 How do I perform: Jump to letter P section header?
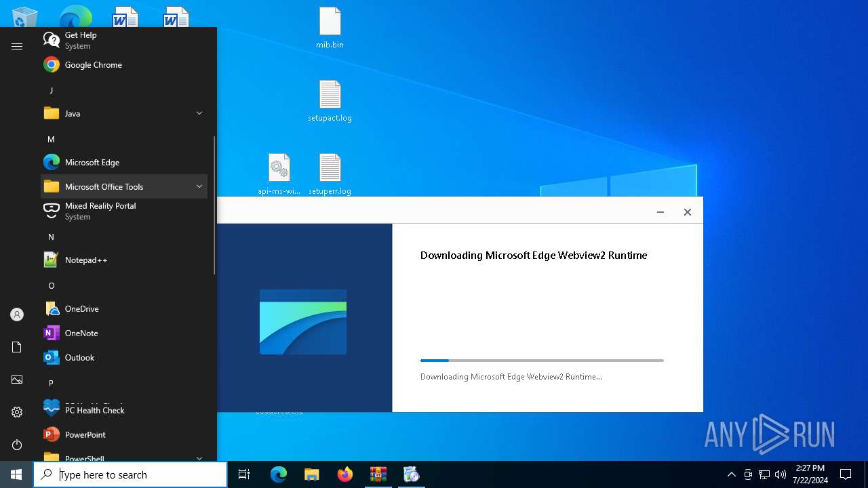click(51, 383)
